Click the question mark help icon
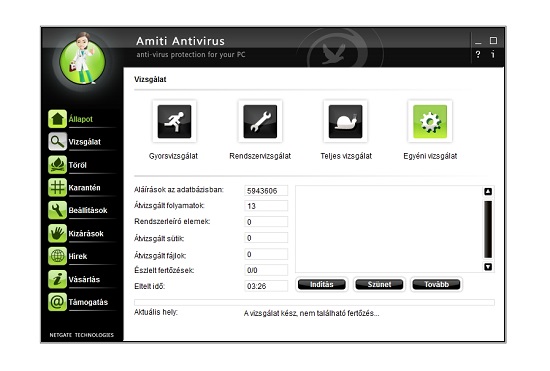 (478, 54)
